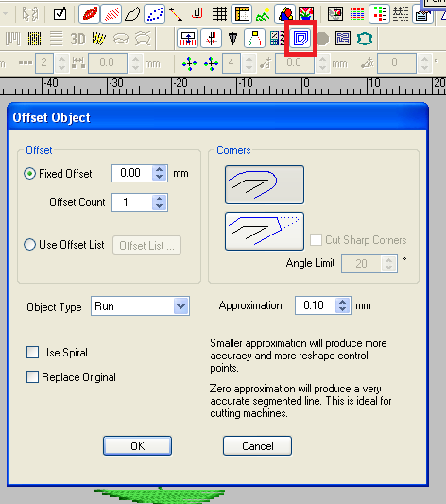Click the red fork-shaped needle icon
The width and height of the screenshot is (446, 504).
coord(197,14)
